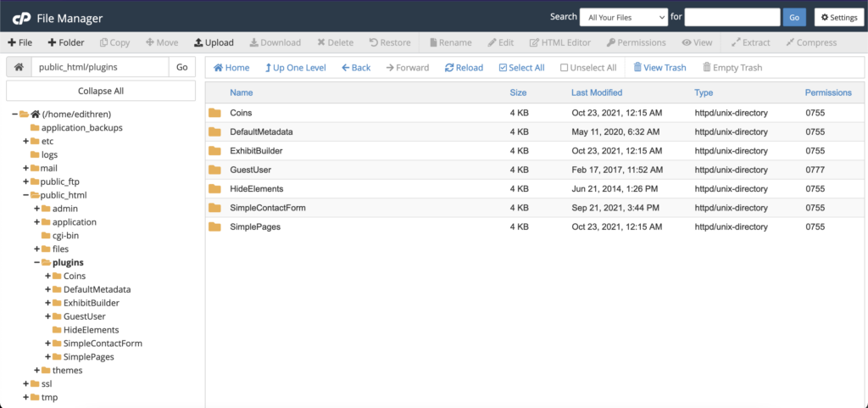Collapse the /home/edithren root node
The image size is (868, 408).
(x=14, y=114)
